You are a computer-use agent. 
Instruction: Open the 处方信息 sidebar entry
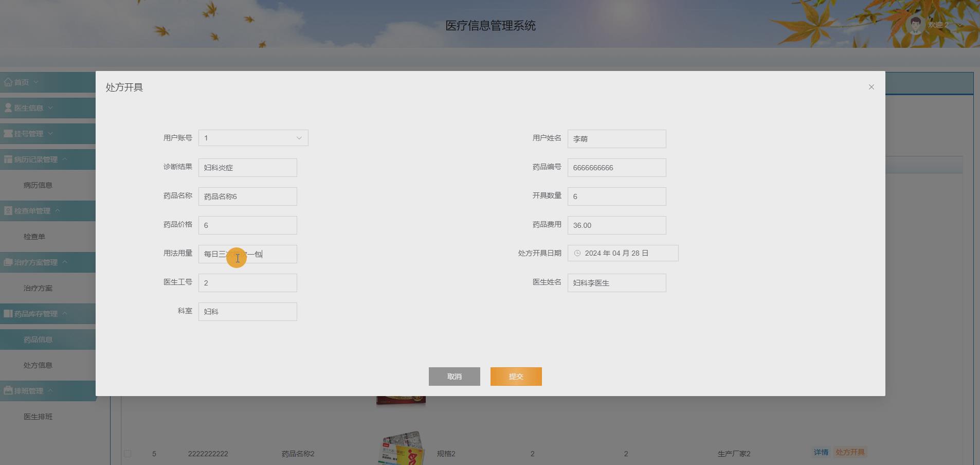pos(38,365)
